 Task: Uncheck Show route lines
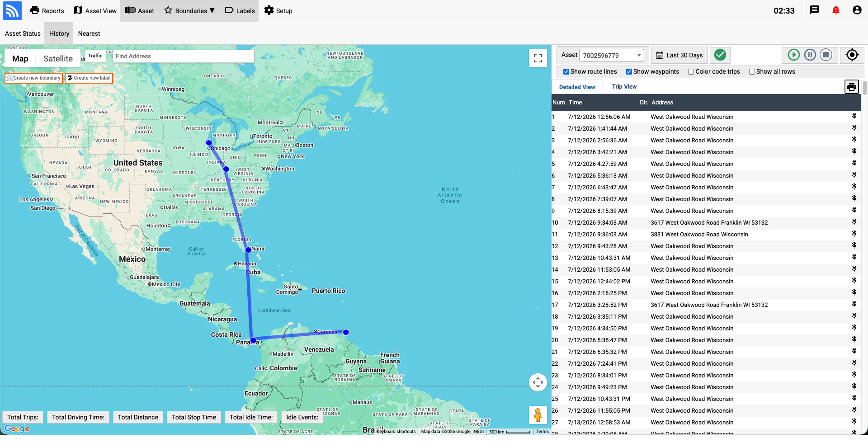pos(566,71)
